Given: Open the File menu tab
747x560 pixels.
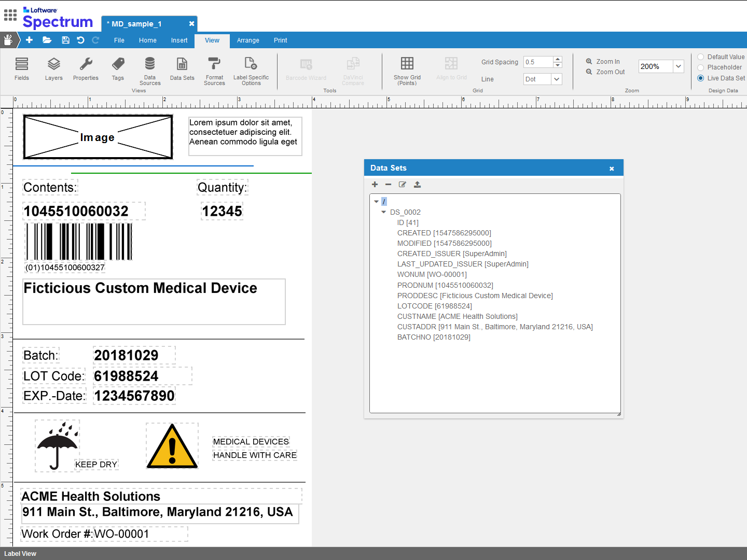Looking at the screenshot, I should pyautogui.click(x=119, y=40).
